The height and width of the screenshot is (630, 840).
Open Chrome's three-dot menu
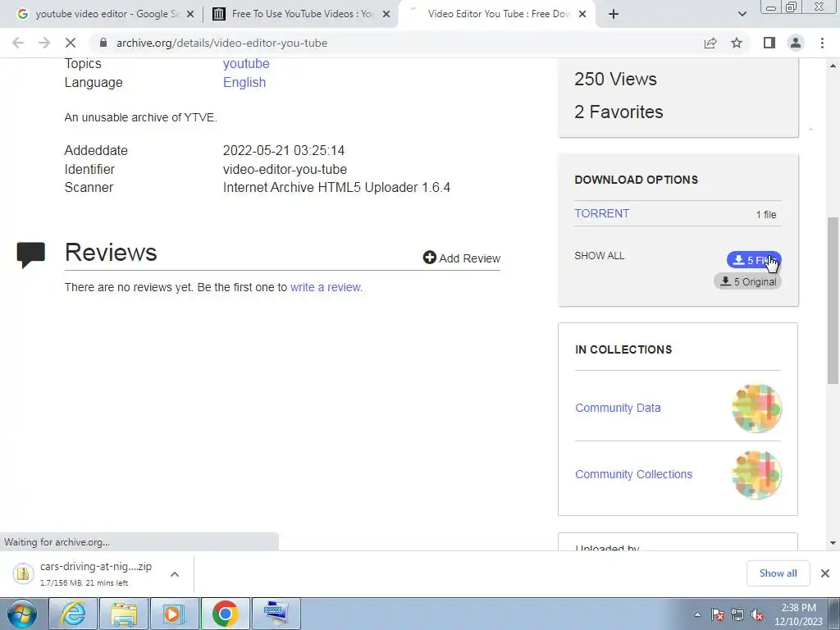pos(822,43)
